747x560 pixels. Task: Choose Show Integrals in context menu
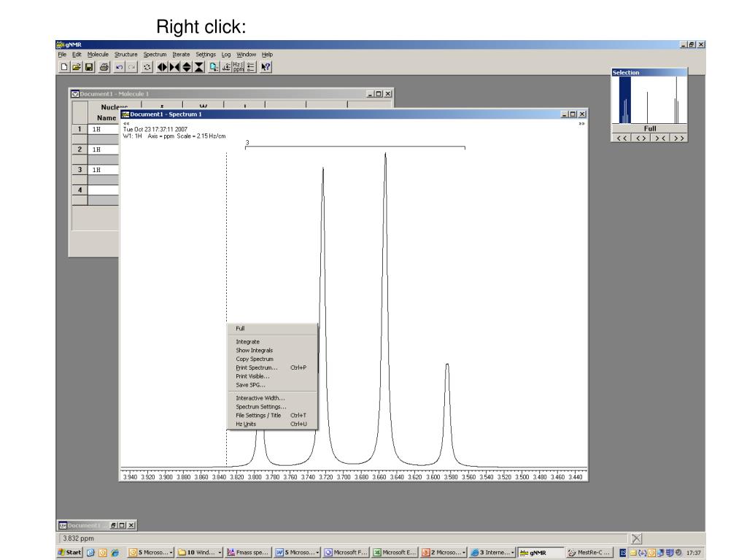[x=253, y=350]
